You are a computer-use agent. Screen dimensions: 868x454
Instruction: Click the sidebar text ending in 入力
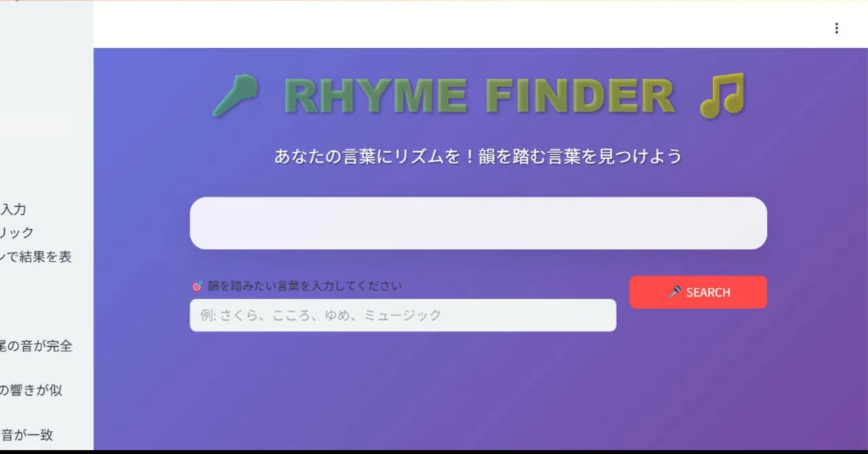[x=13, y=209]
